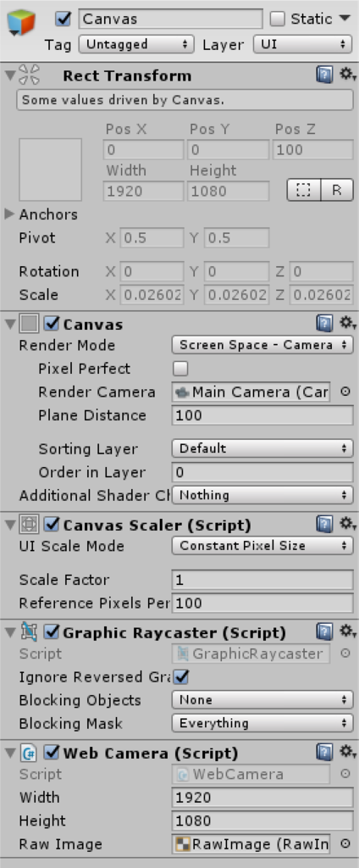This screenshot has width=359, height=868.
Task: Enable the Pixel Perfect checkbox
Action: [x=180, y=369]
